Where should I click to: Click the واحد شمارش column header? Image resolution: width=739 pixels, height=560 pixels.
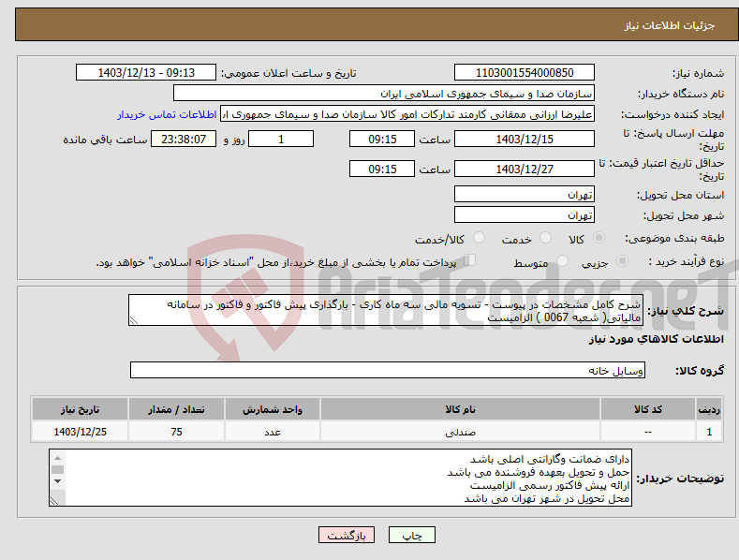tap(273, 409)
